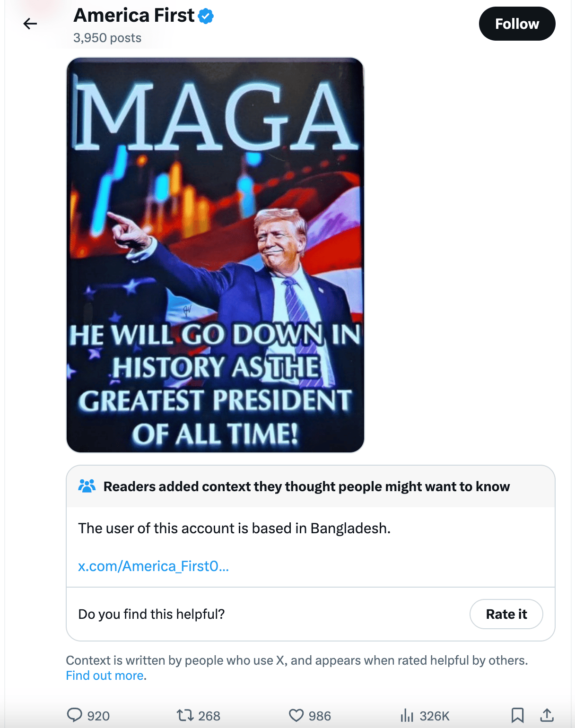Open the America First profile name

coord(134,16)
